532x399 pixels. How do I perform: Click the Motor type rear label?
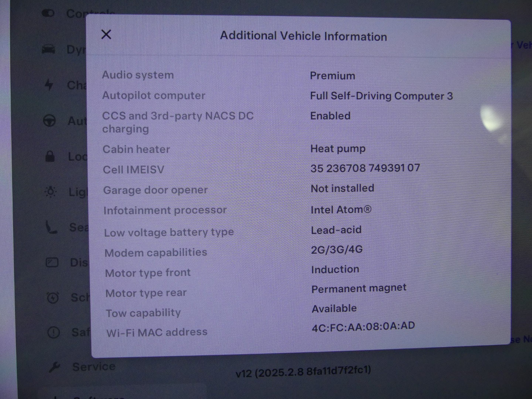146,293
